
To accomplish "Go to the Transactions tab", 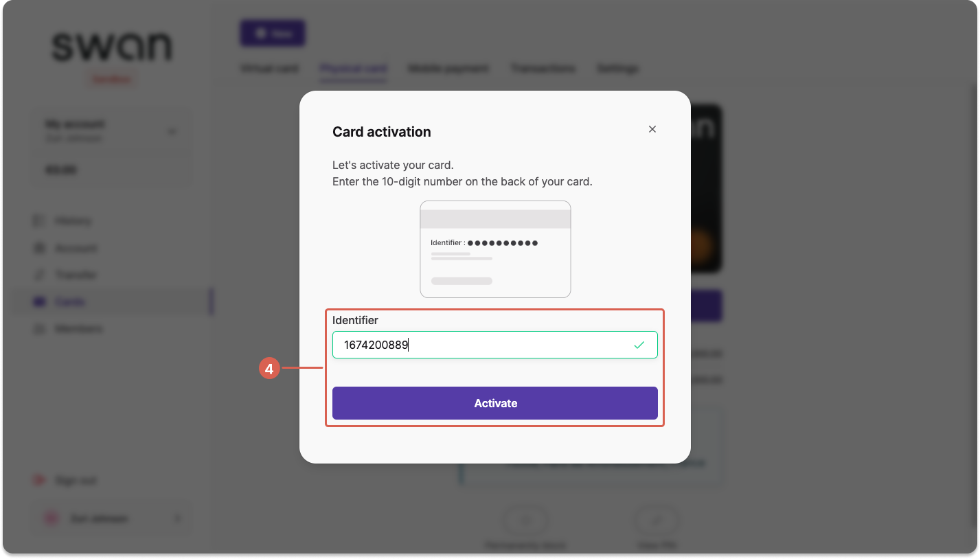I will 543,69.
